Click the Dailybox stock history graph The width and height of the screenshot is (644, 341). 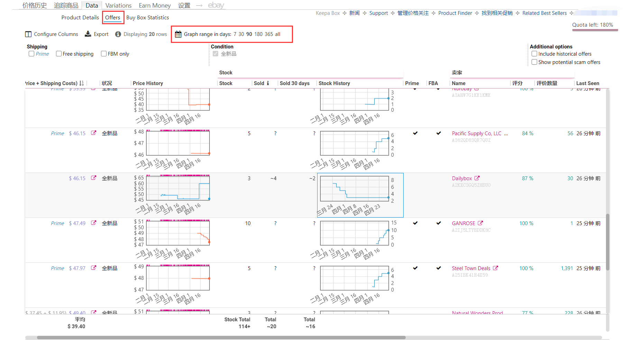click(x=355, y=189)
